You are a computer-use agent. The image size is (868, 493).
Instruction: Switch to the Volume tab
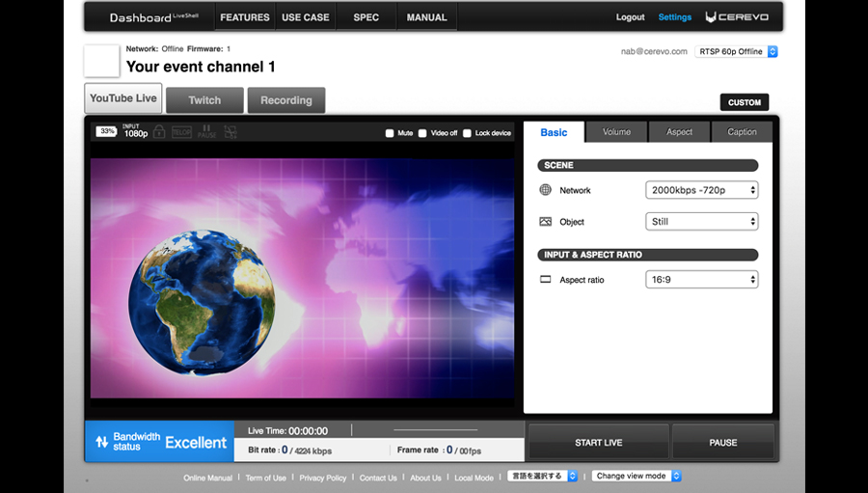616,132
